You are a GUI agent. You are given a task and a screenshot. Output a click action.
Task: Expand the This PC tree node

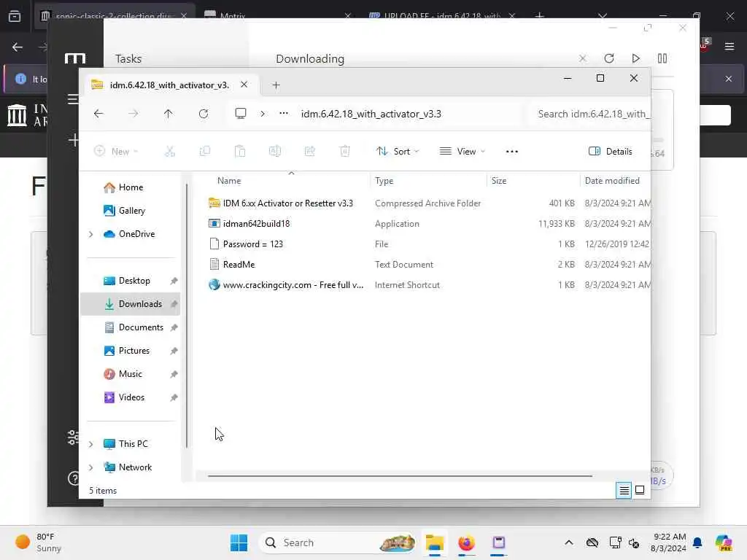91,444
